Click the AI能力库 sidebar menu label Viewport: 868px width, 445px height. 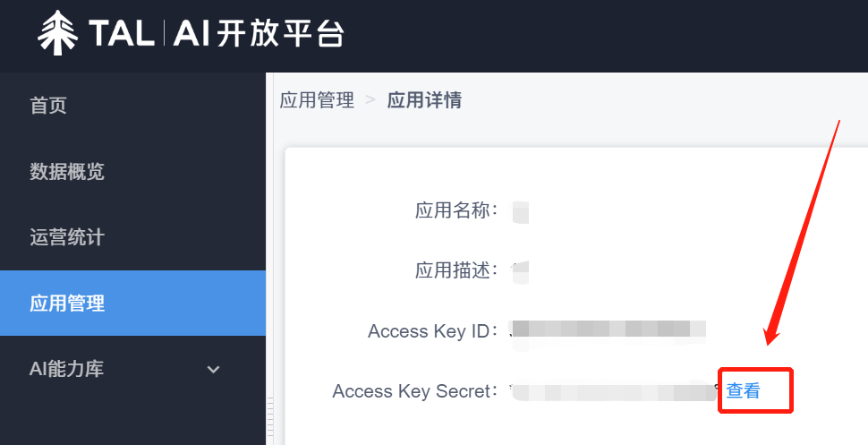pyautogui.click(x=67, y=369)
